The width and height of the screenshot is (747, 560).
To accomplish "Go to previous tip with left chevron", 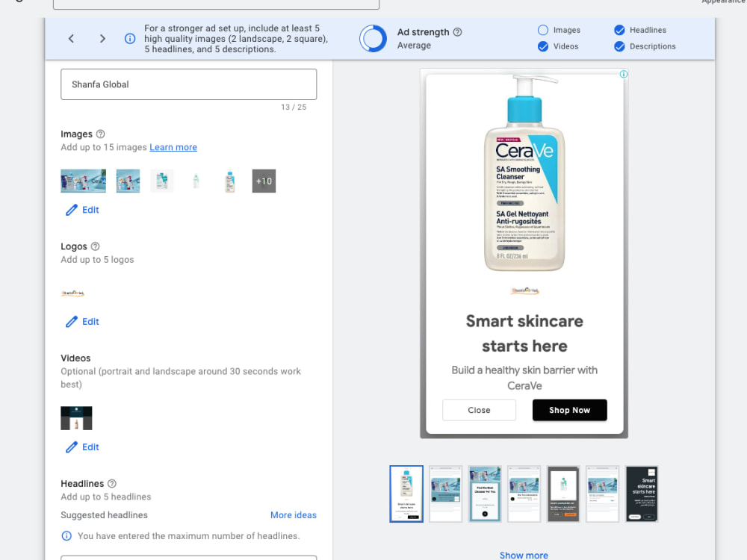I will [71, 39].
